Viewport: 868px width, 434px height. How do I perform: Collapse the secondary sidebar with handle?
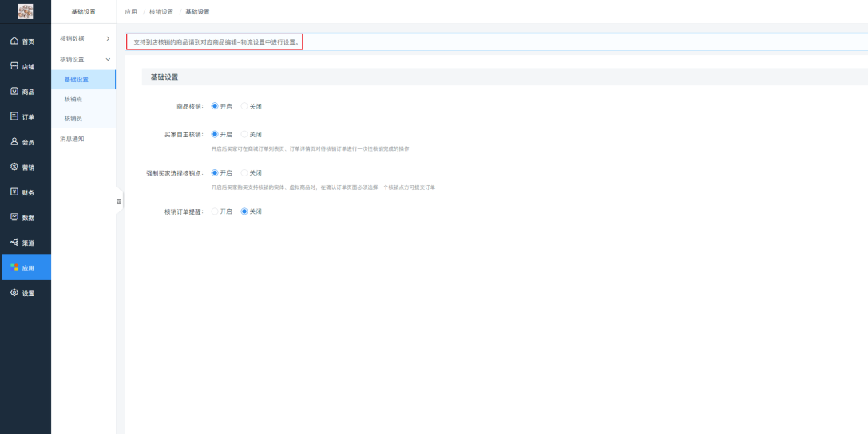click(x=119, y=202)
